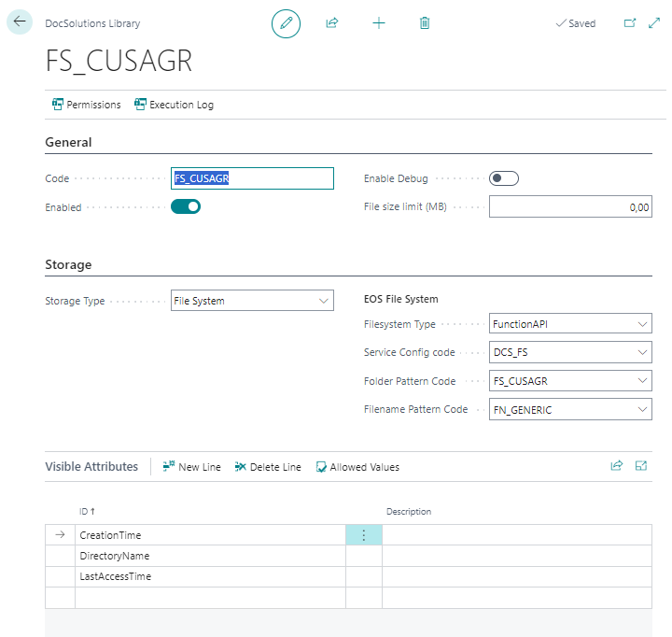
Task: Click the trash delete icon
Action: click(425, 23)
